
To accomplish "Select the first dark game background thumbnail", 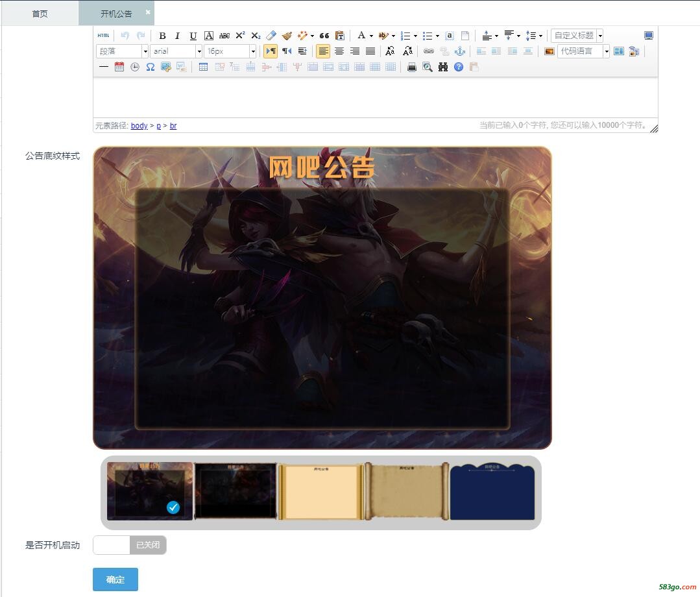I will 150,491.
